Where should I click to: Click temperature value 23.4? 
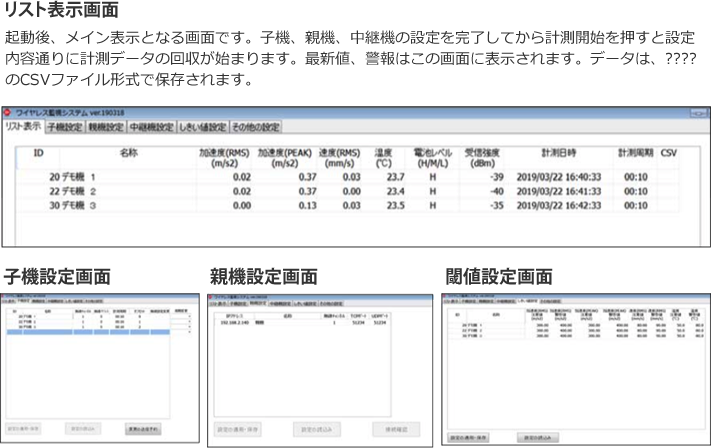coord(395,191)
